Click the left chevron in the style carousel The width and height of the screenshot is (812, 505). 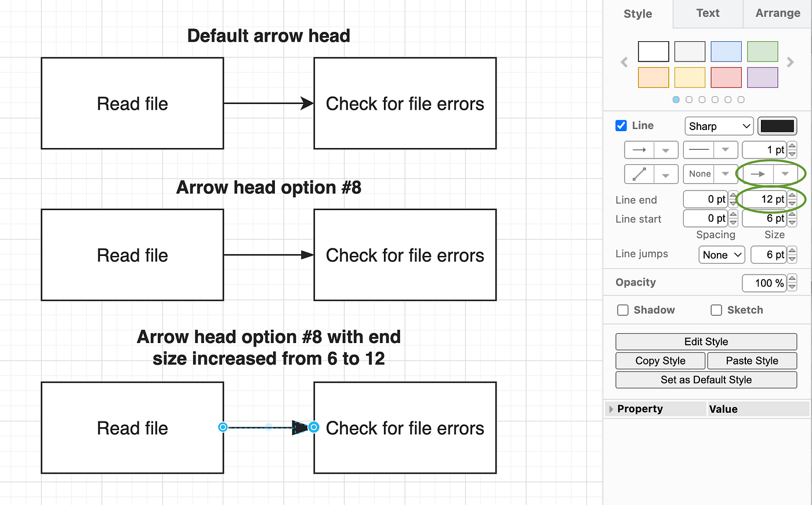click(x=625, y=62)
